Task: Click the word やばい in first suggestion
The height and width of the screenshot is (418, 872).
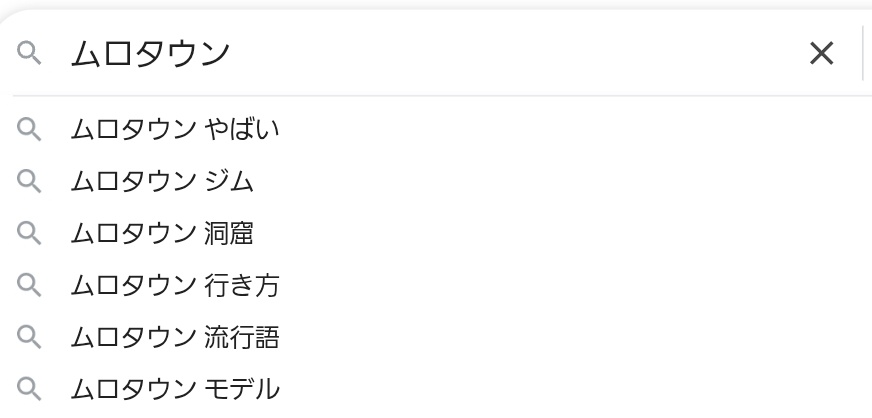Action: (x=241, y=129)
